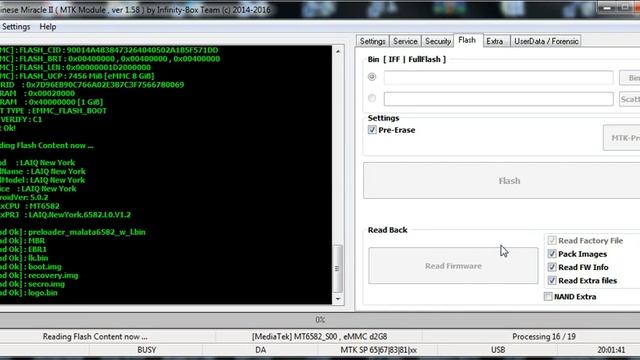Open the UserData / Forensic tab

[546, 41]
